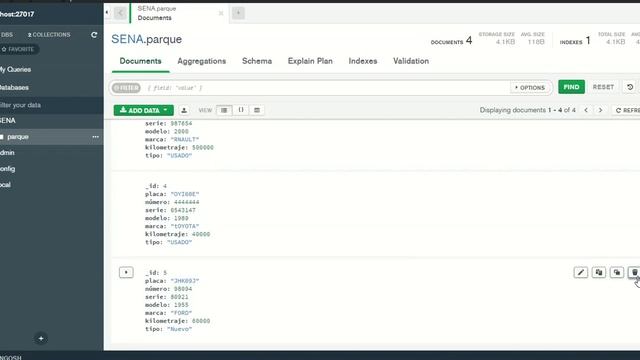Click the _id: 4 field
640x360 pixels.
[x=156, y=186]
